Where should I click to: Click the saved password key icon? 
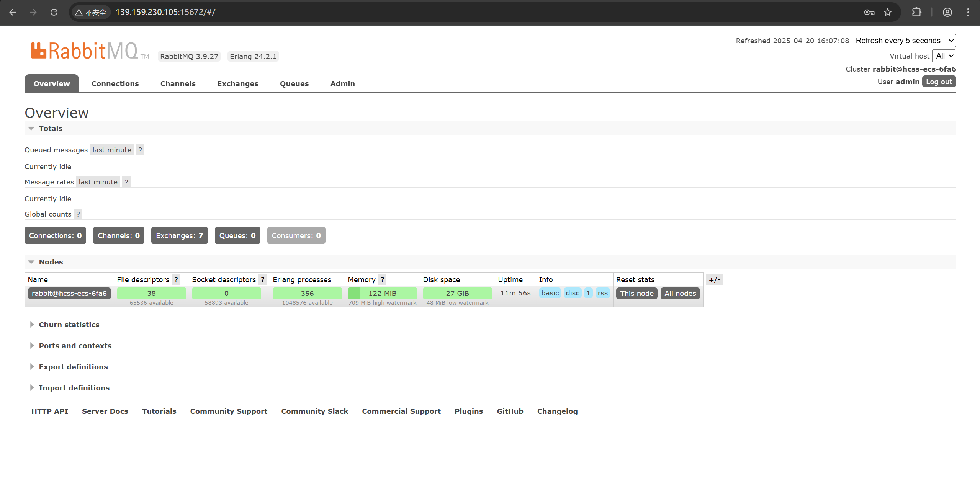click(x=869, y=12)
